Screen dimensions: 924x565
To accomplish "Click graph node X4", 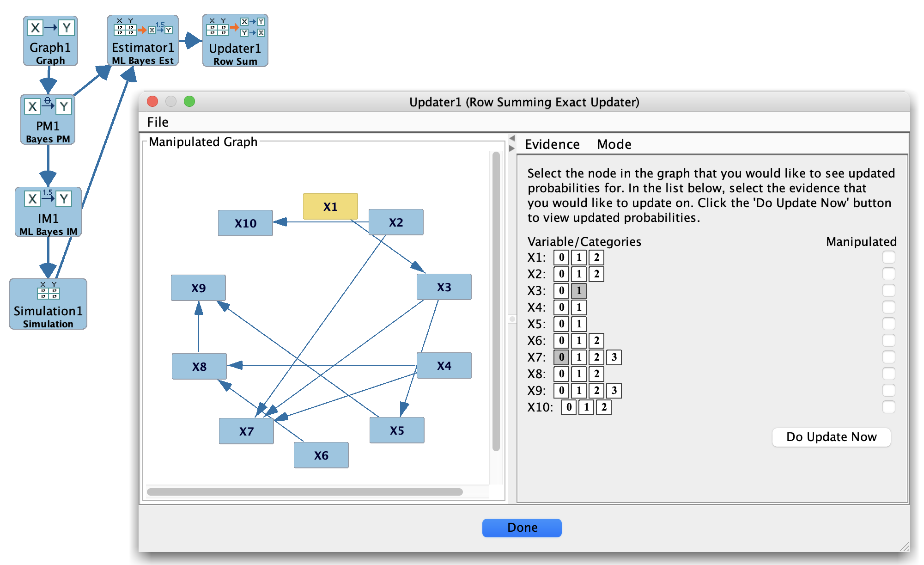I will pyautogui.click(x=444, y=366).
